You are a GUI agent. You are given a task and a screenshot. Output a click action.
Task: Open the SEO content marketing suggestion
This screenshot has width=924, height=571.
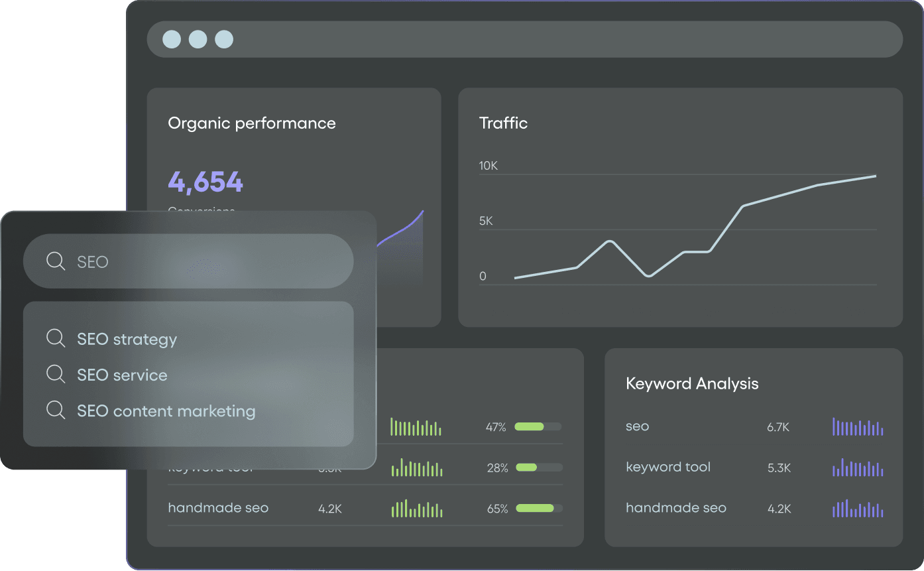(166, 411)
